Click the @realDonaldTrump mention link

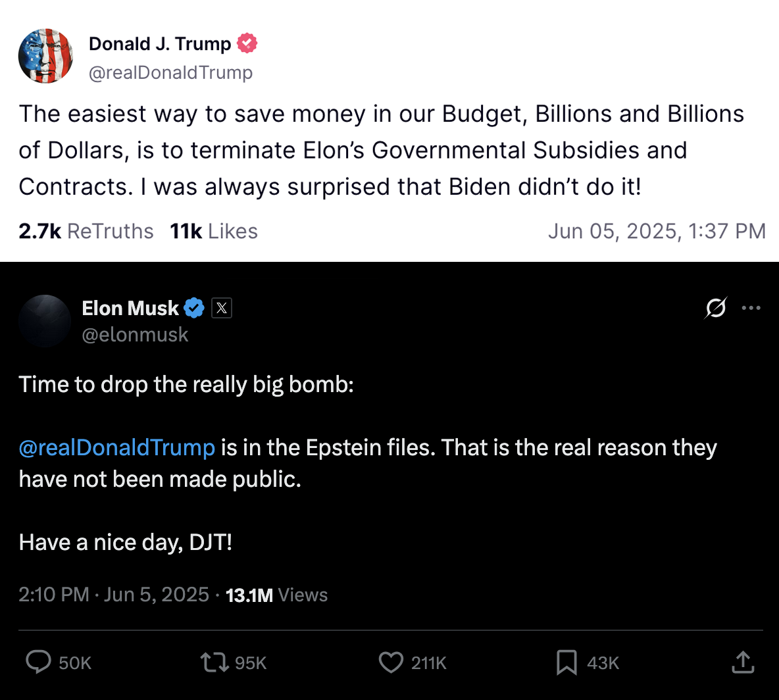[x=117, y=447]
